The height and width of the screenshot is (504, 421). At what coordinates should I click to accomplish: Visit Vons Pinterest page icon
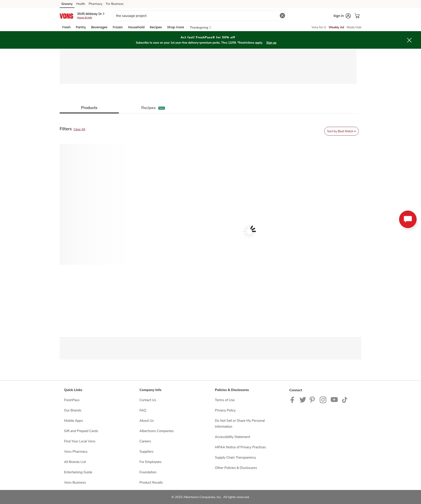point(312,400)
